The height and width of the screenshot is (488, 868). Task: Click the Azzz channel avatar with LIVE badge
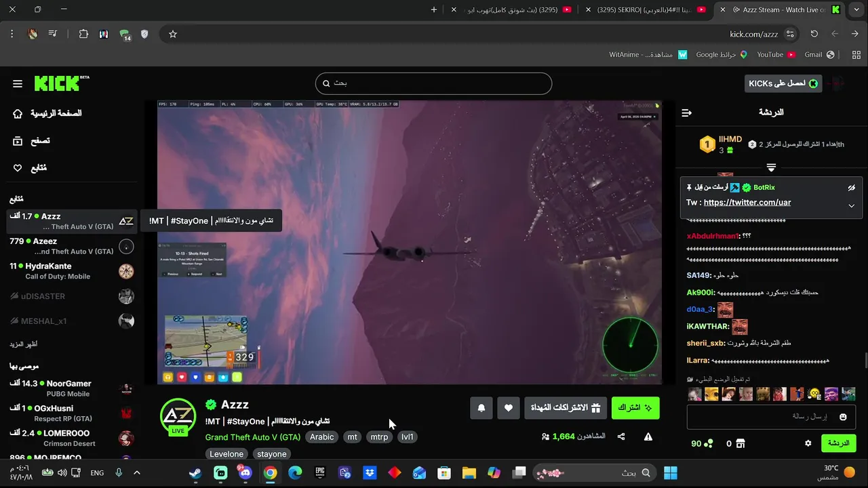click(x=178, y=416)
